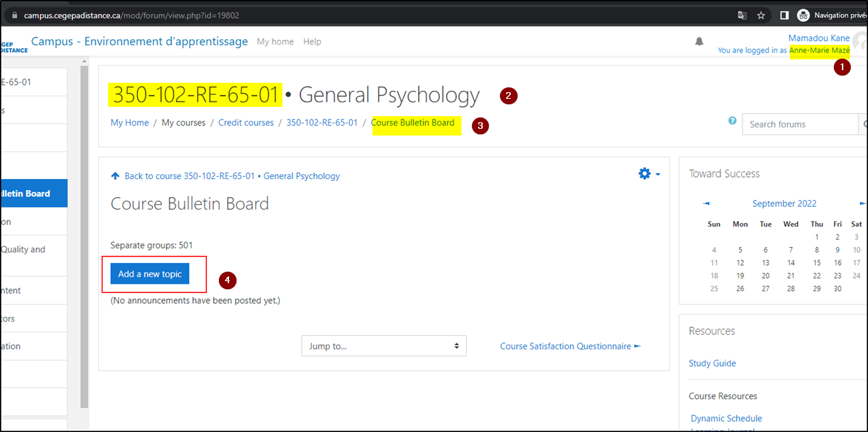Click the left sidebar vertical scrollbar
The image size is (868, 432).
(x=84, y=234)
